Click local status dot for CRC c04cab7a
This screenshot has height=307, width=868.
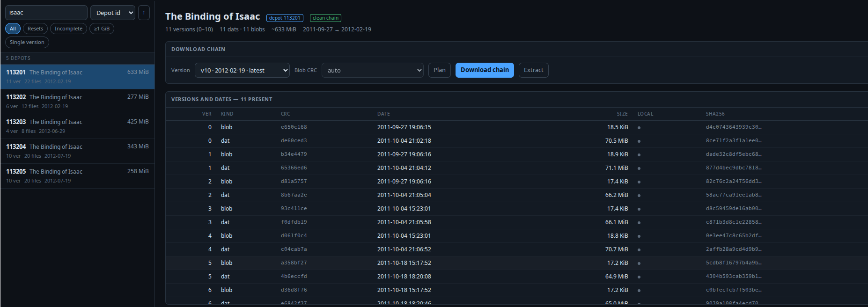(x=639, y=250)
